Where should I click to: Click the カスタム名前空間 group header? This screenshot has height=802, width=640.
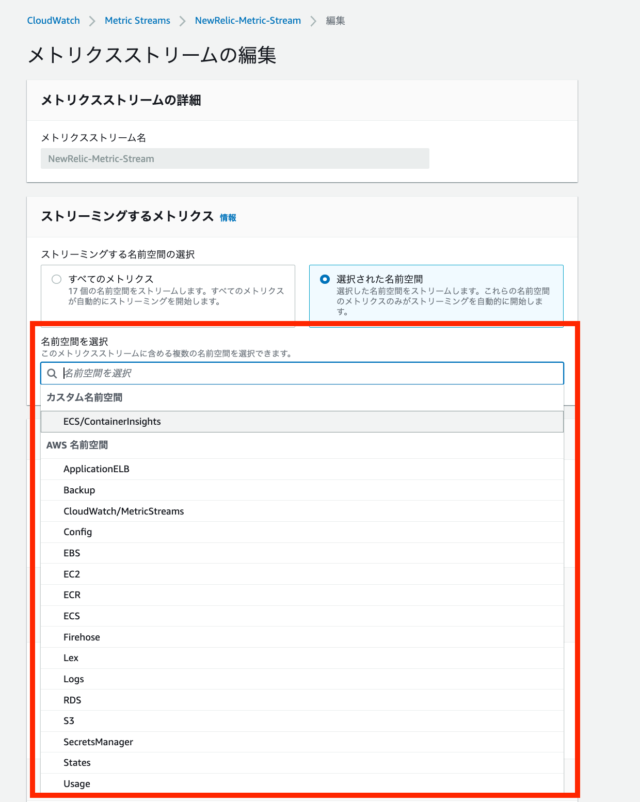(84, 397)
